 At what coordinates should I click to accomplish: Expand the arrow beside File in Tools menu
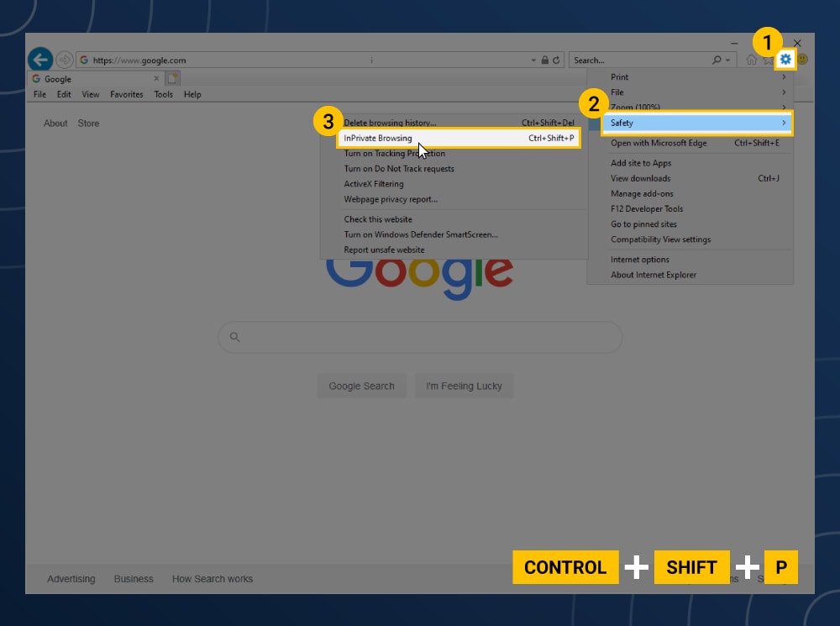pos(784,92)
